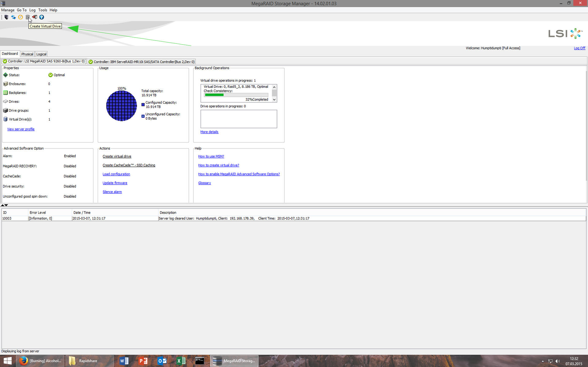Click the orange clock toolbar icon

[x=21, y=17]
